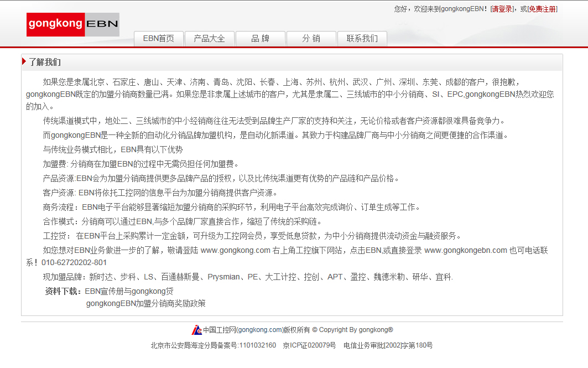Download EBN宣传册与gongkong贷 file
The height and width of the screenshot is (368, 588).
pos(129,291)
